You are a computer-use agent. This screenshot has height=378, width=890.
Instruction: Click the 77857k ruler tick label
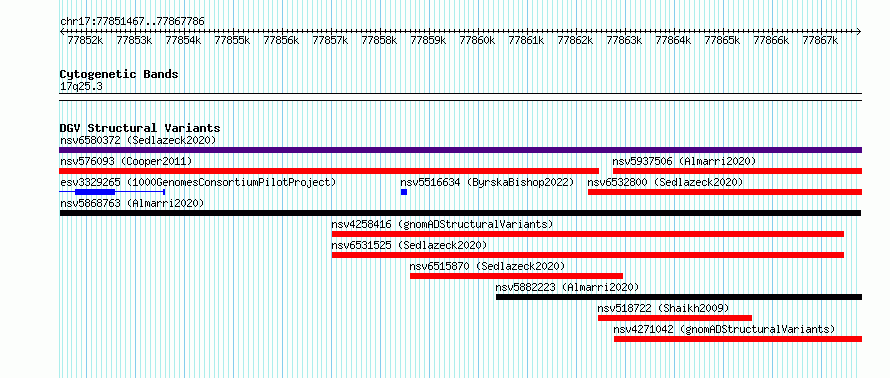[330, 40]
